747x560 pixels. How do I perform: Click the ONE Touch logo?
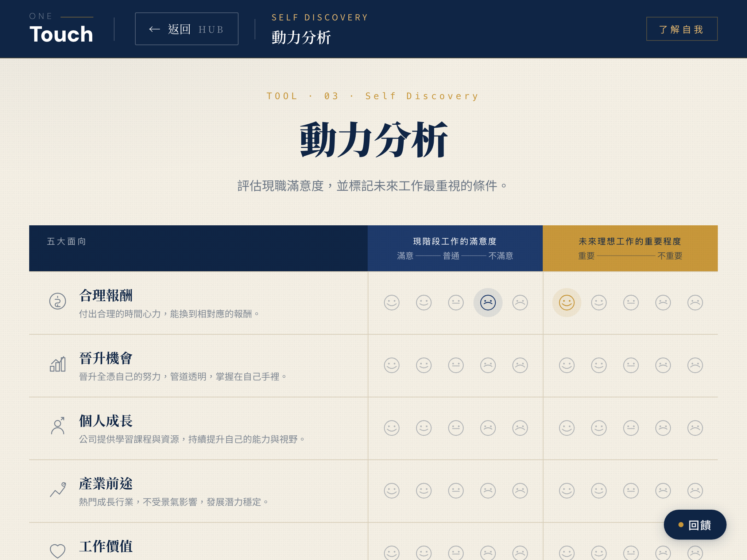61,28
